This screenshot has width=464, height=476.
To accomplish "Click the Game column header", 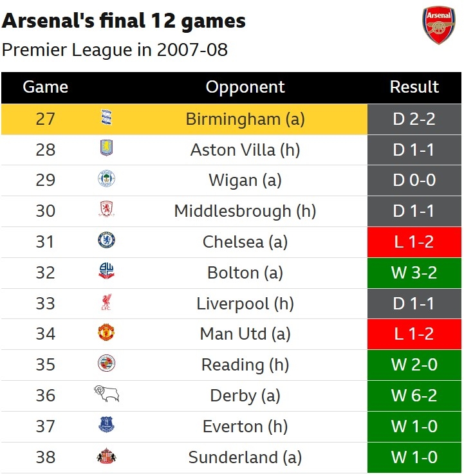I will coord(45,87).
